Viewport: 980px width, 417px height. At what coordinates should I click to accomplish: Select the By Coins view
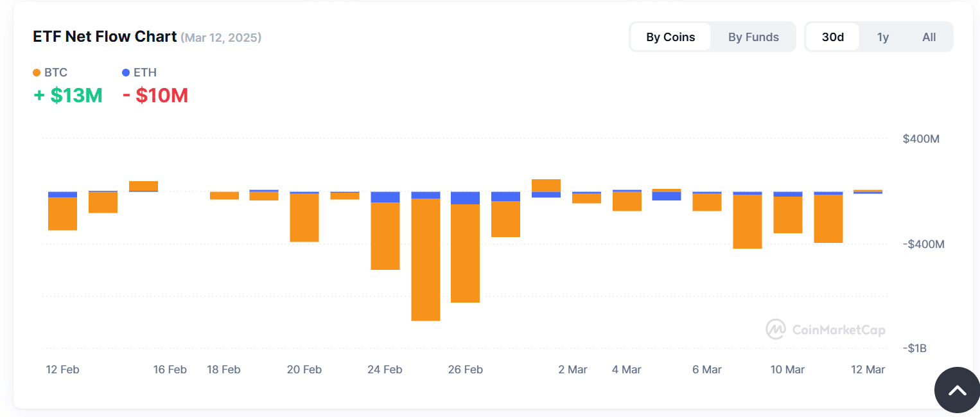coord(670,37)
